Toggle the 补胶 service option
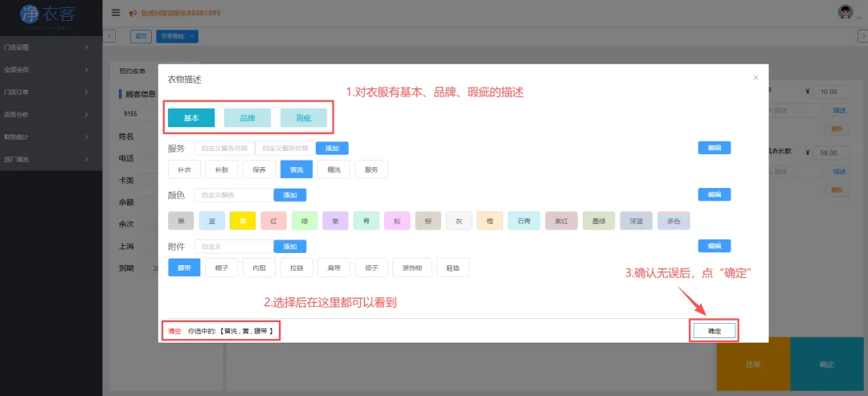 pyautogui.click(x=222, y=169)
